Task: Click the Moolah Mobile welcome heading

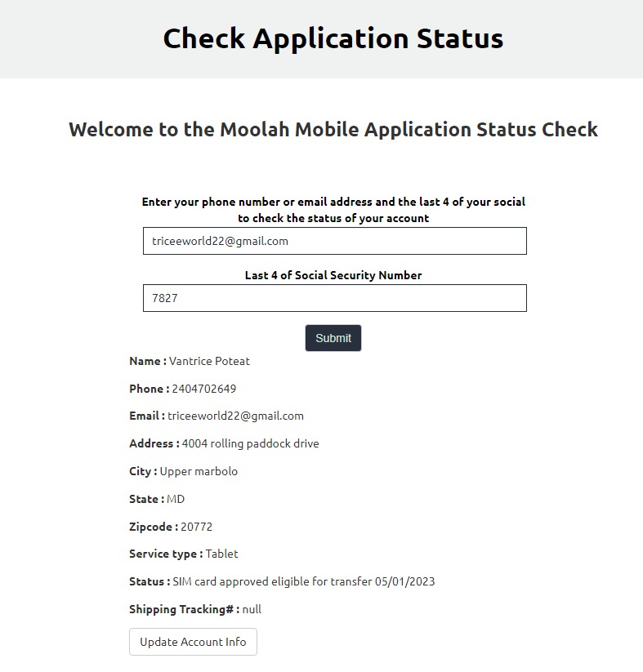Action: pyautogui.click(x=333, y=130)
